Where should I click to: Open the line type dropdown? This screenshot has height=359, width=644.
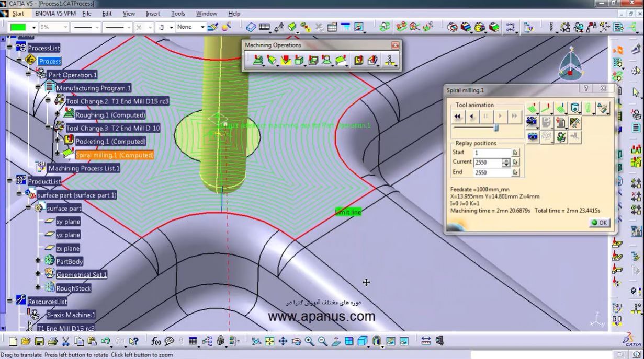tap(129, 27)
